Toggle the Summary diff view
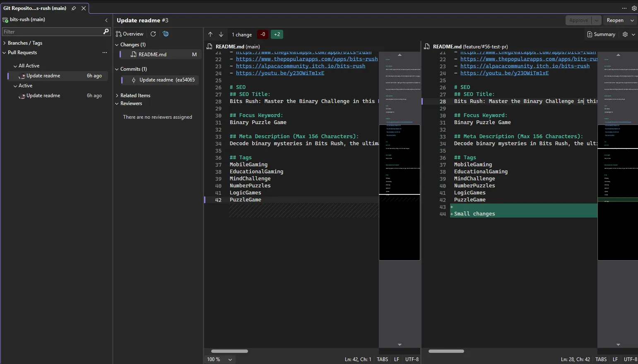The height and width of the screenshot is (364, 638). 601,34
